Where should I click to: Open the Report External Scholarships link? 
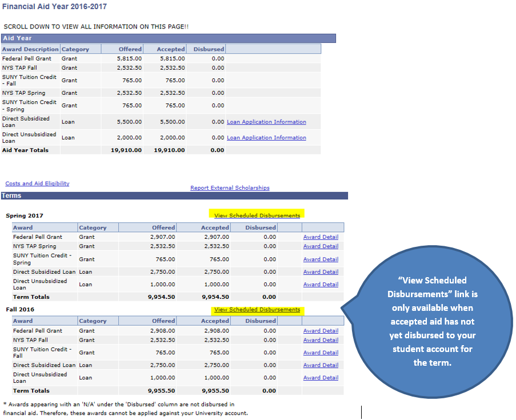pyautogui.click(x=230, y=188)
